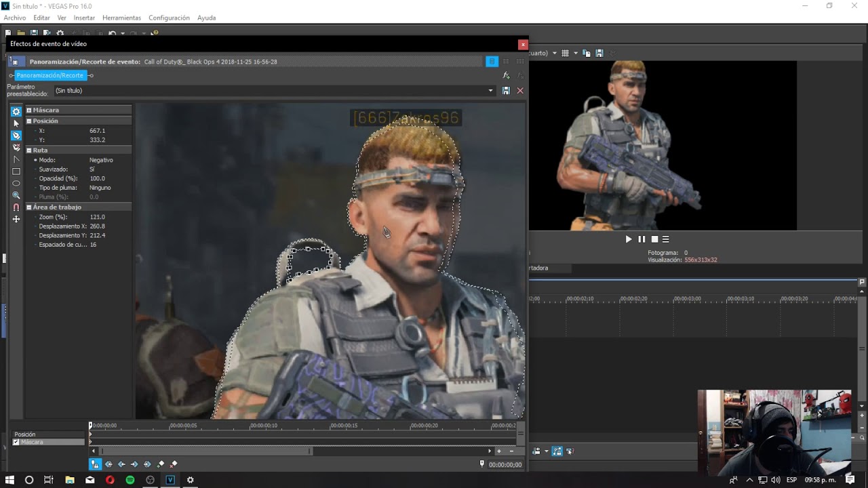The width and height of the screenshot is (868, 488).
Task: Toggle the snapping magnet tool
Action: 16,207
